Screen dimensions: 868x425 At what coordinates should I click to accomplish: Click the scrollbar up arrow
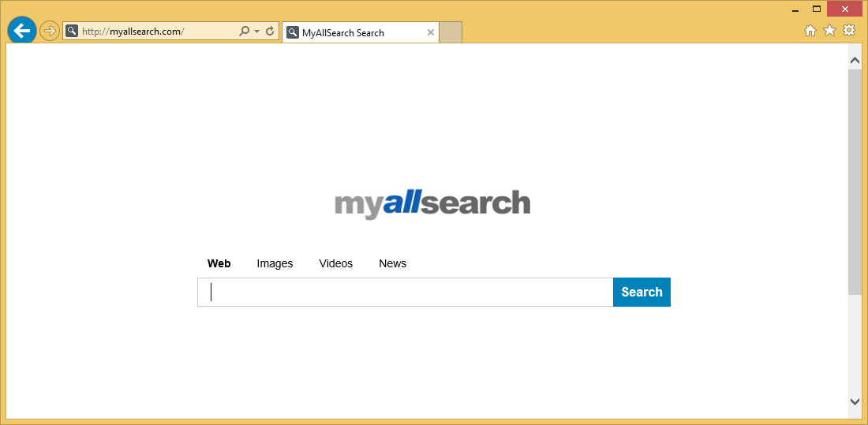click(x=855, y=60)
